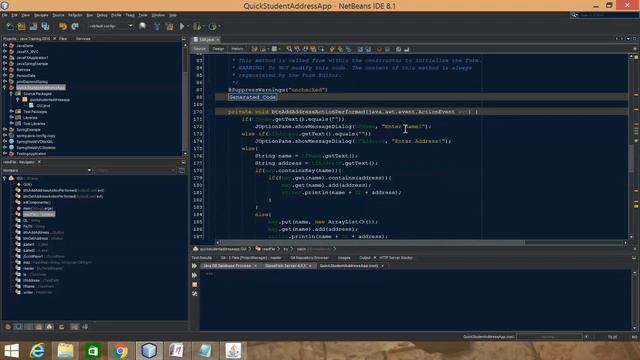This screenshot has height=360, width=640.
Task: Click the Find Previous Occurrence icon
Action: coord(297,49)
